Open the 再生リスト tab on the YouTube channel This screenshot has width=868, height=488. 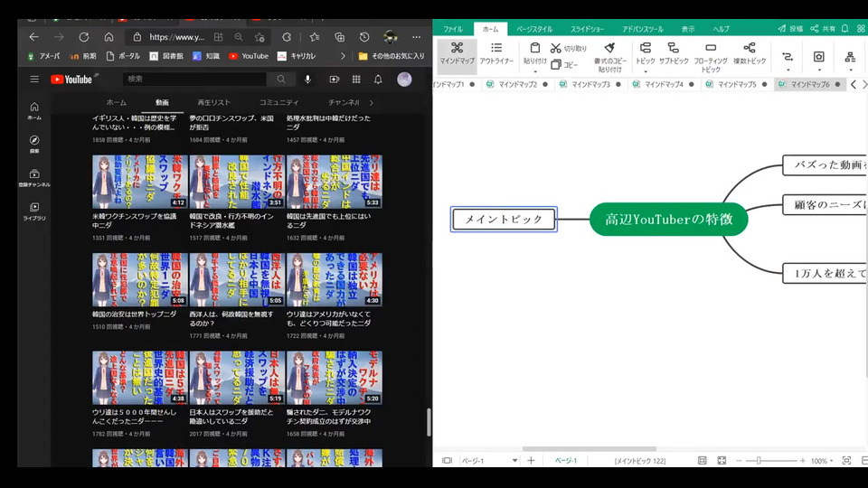pos(213,102)
